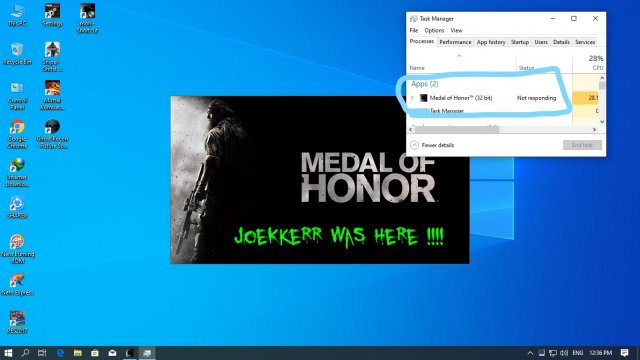
Task: Switch to the Details tab
Action: click(561, 42)
